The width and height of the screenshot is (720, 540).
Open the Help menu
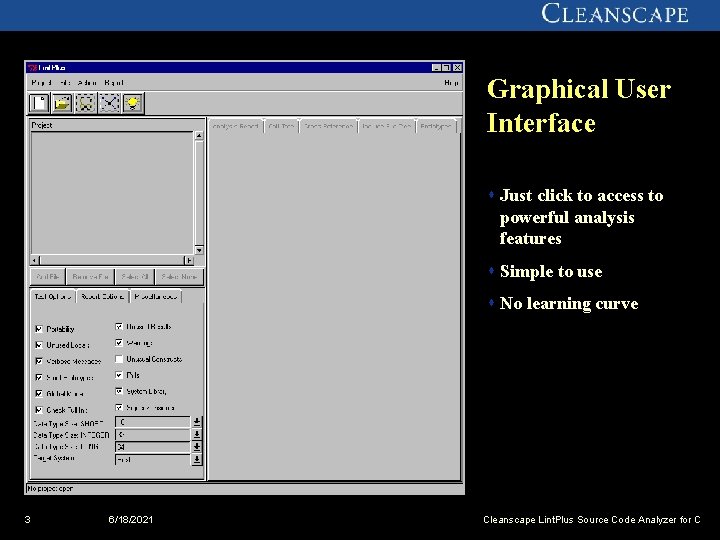tap(451, 83)
